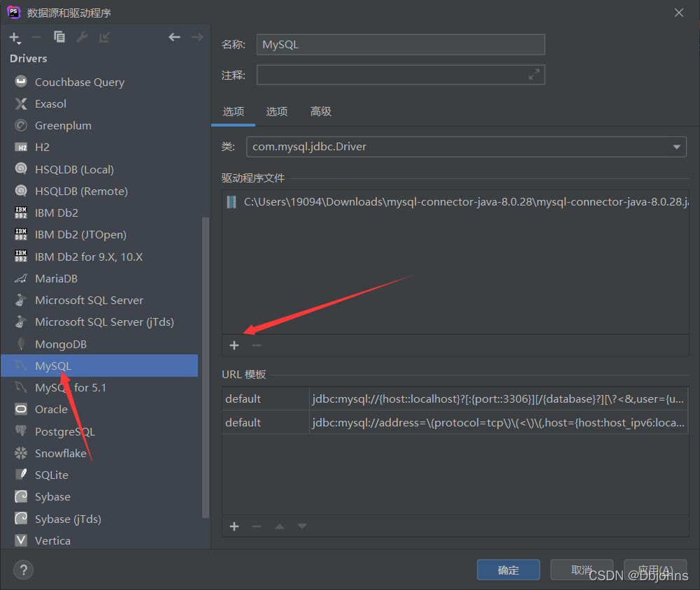Select the SQLite driver
This screenshot has height=590, width=700.
99,475
